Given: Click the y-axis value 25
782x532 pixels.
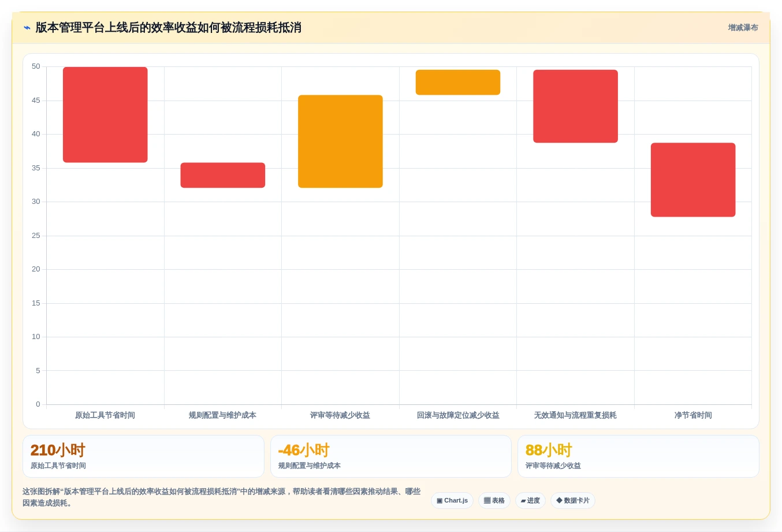Looking at the screenshot, I should tap(36, 236).
